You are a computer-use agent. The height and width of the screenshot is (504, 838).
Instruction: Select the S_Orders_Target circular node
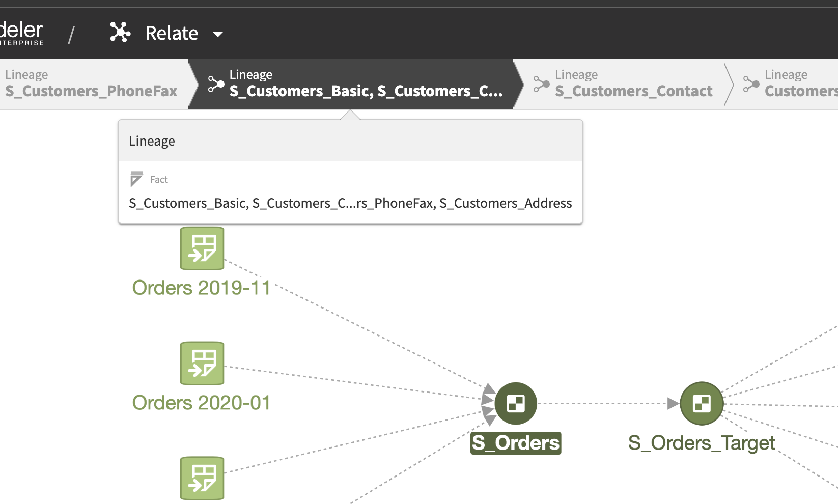[702, 404]
